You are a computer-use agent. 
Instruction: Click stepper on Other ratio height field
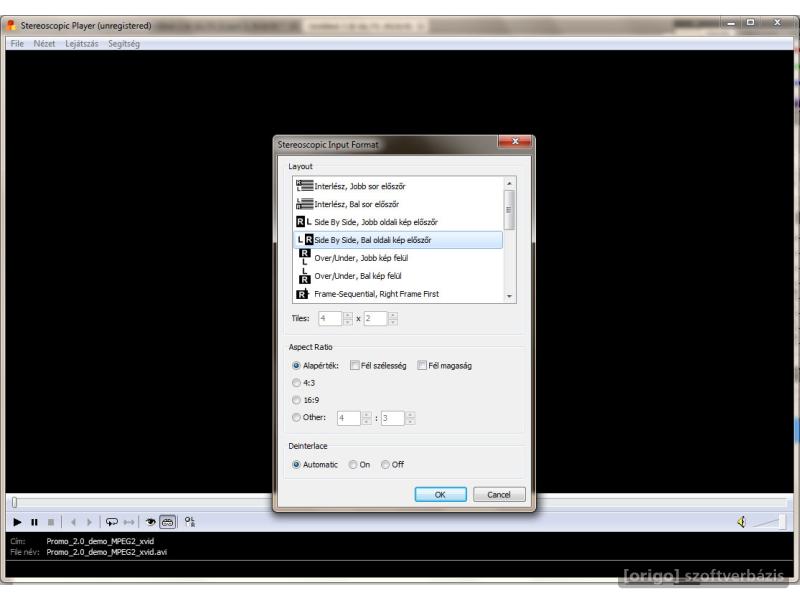[x=410, y=418]
